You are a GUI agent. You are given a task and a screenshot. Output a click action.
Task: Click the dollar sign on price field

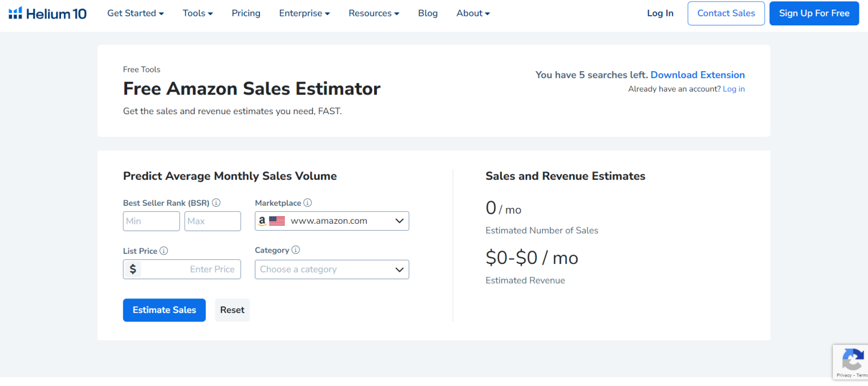pyautogui.click(x=132, y=269)
